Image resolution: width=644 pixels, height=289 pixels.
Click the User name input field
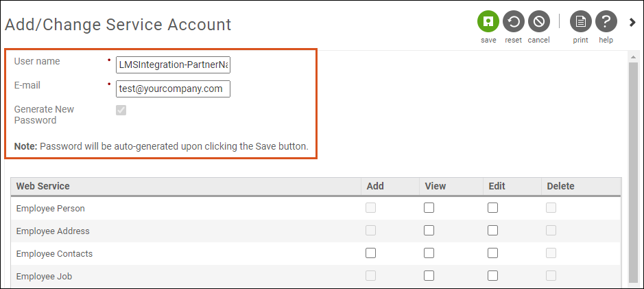pyautogui.click(x=173, y=65)
